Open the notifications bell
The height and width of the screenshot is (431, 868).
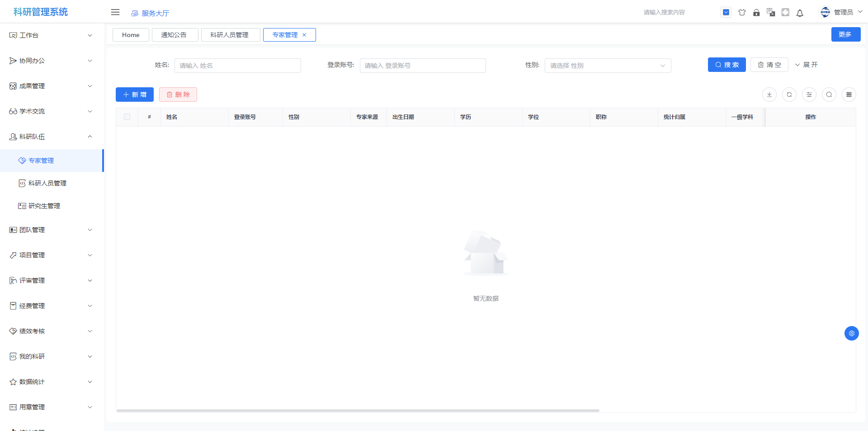coord(800,13)
